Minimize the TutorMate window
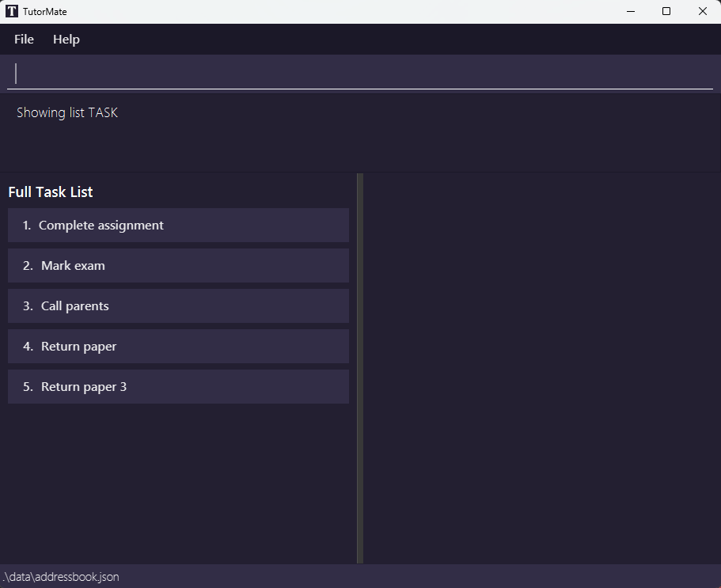 coord(631,12)
